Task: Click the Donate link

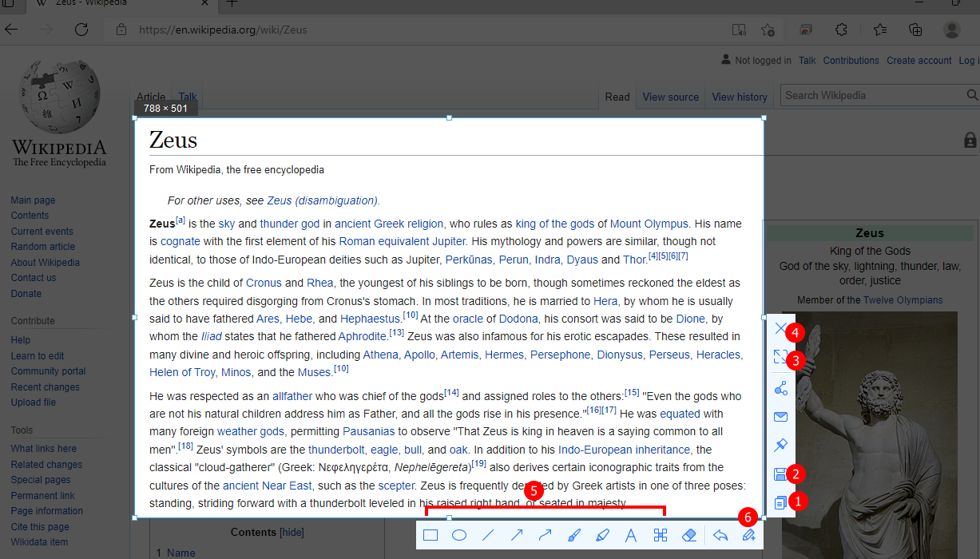Action: coord(26,294)
